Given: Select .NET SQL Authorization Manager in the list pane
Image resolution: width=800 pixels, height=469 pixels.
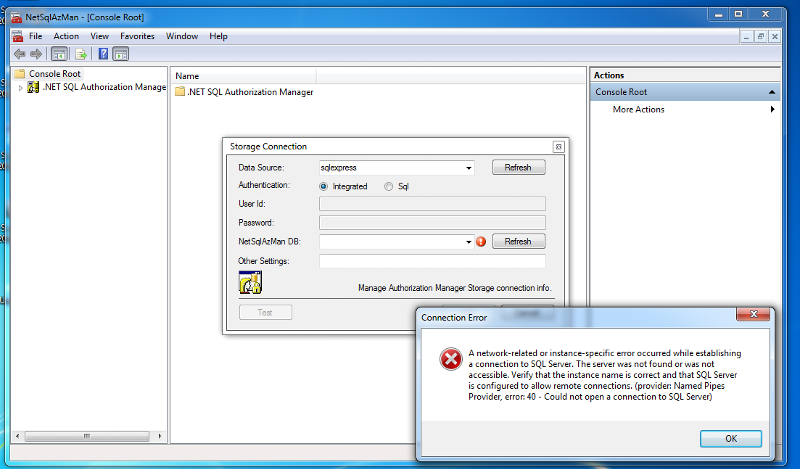Looking at the screenshot, I should (250, 92).
